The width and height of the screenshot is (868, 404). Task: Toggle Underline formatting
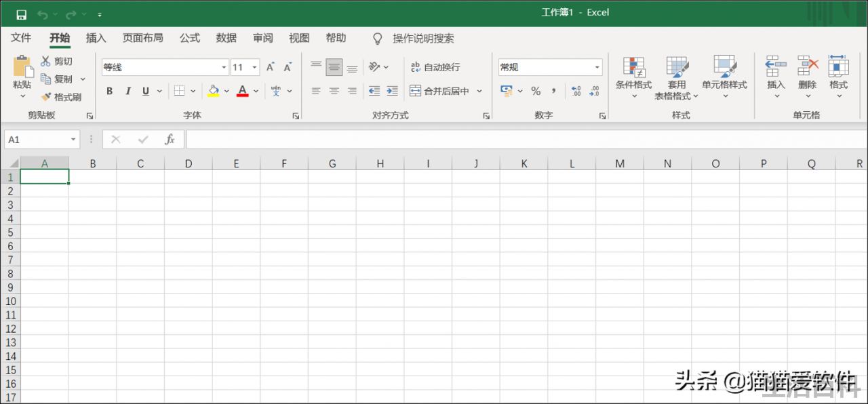pos(145,91)
